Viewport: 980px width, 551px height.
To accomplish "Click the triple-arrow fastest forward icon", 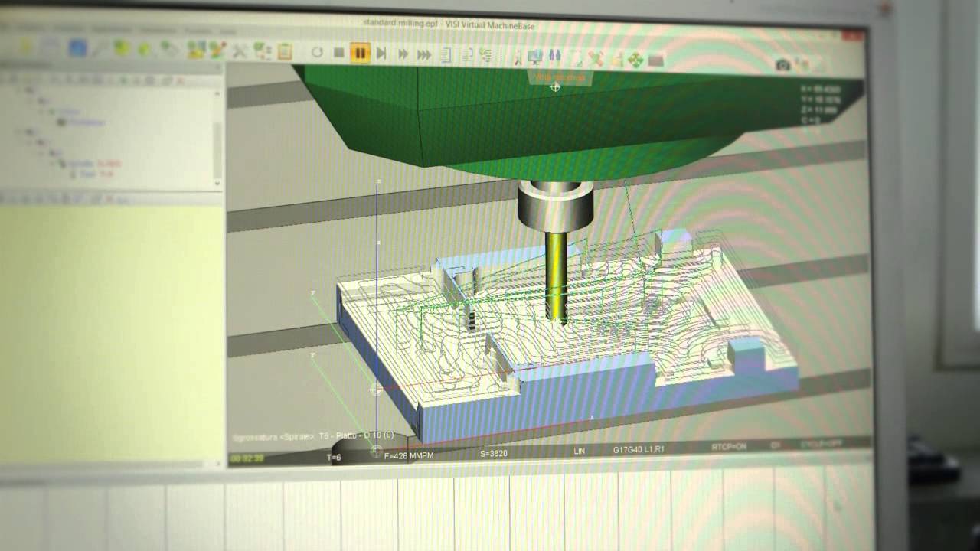I will tap(424, 54).
